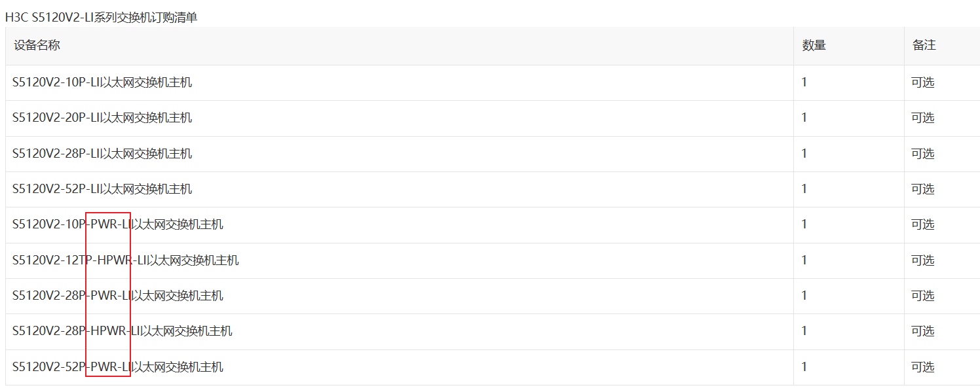Select 可选 in the S5120V2-52P-LI row
This screenshot has width=980, height=392.
tap(922, 189)
